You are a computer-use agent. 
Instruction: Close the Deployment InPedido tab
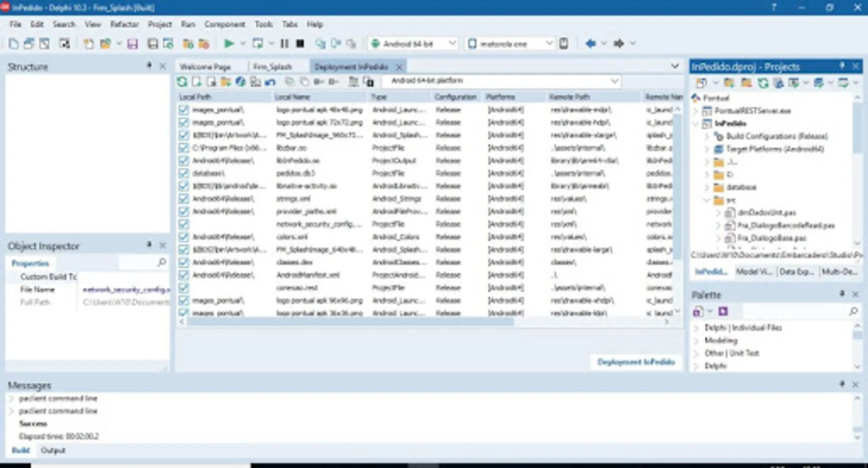[399, 67]
